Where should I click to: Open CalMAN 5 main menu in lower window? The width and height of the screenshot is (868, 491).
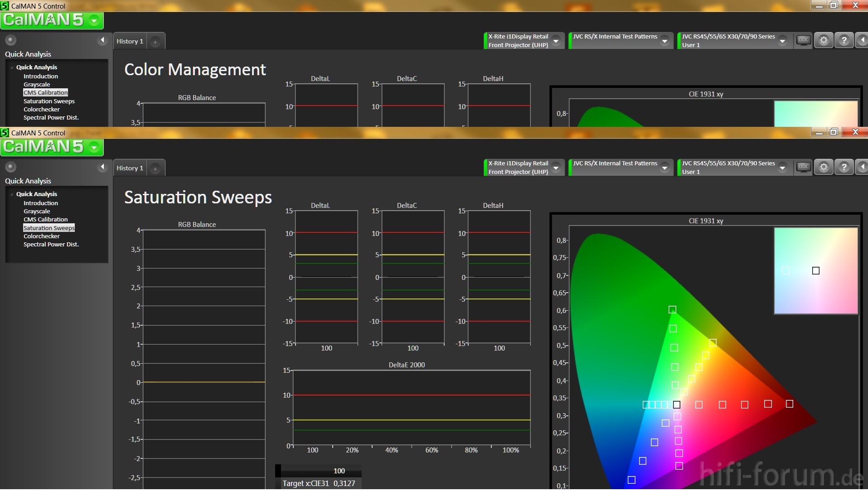pos(94,147)
